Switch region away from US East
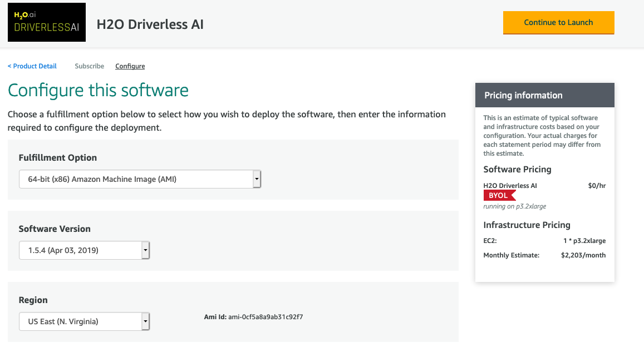The image size is (644, 347). [x=83, y=321]
